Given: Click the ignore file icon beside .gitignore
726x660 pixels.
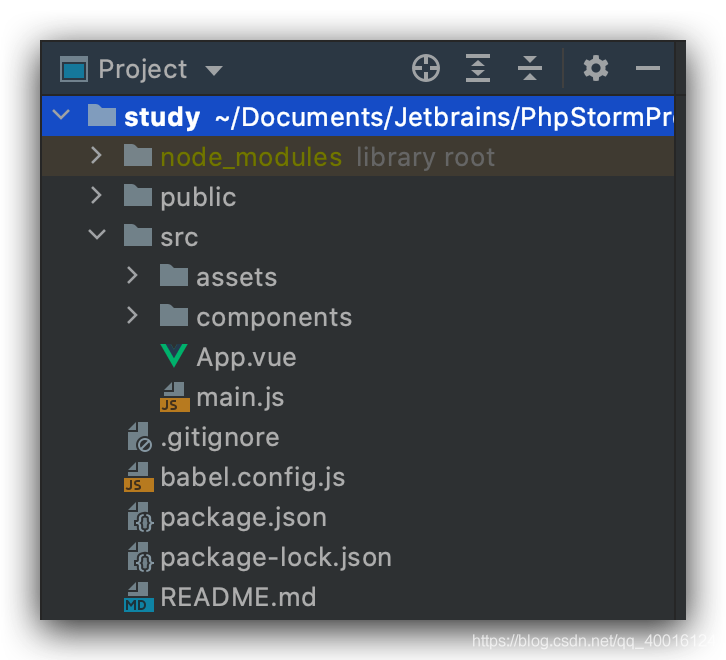Looking at the screenshot, I should tap(139, 437).
